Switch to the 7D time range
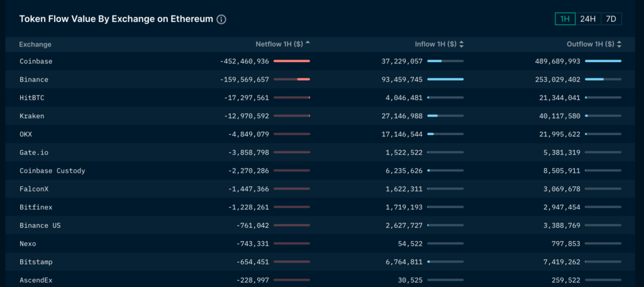 click(611, 19)
